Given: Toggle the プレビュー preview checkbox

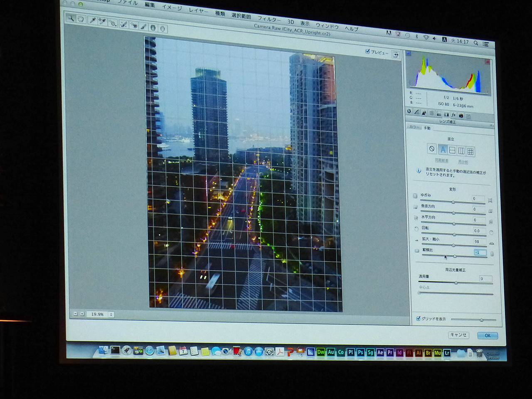Looking at the screenshot, I should (367, 52).
